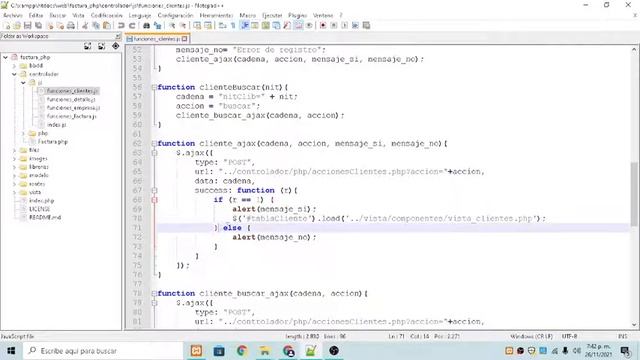The width and height of the screenshot is (640, 360).
Task: Collapse the js folder in tree
Action: tap(23, 83)
